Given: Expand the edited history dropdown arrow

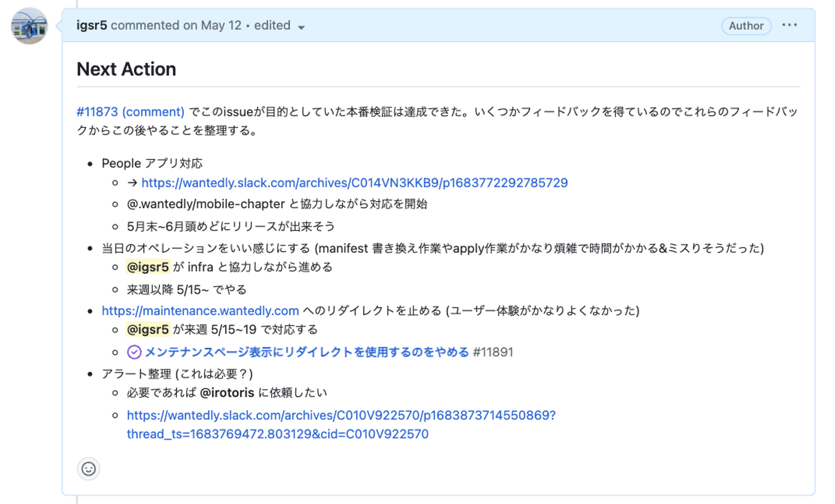Looking at the screenshot, I should [x=302, y=27].
